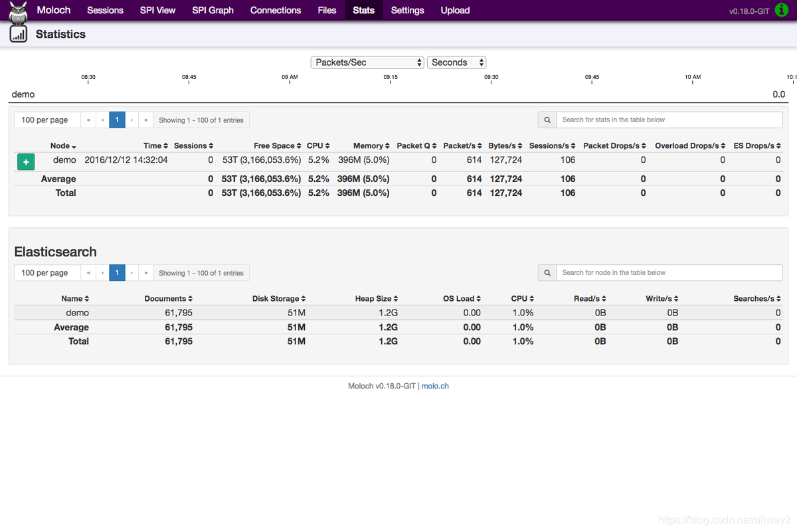This screenshot has height=532, width=797.
Task: Click the 10 AM timeline marker
Action: click(x=693, y=78)
